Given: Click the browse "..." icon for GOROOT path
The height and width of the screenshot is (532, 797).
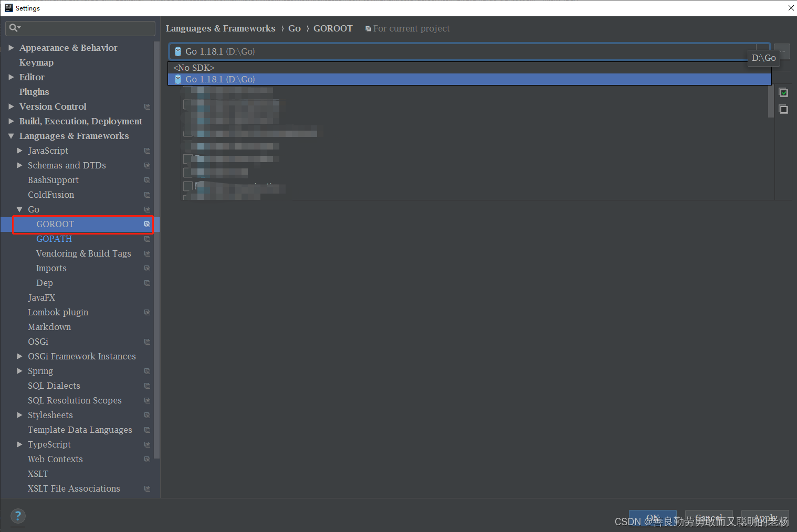Looking at the screenshot, I should coord(782,51).
